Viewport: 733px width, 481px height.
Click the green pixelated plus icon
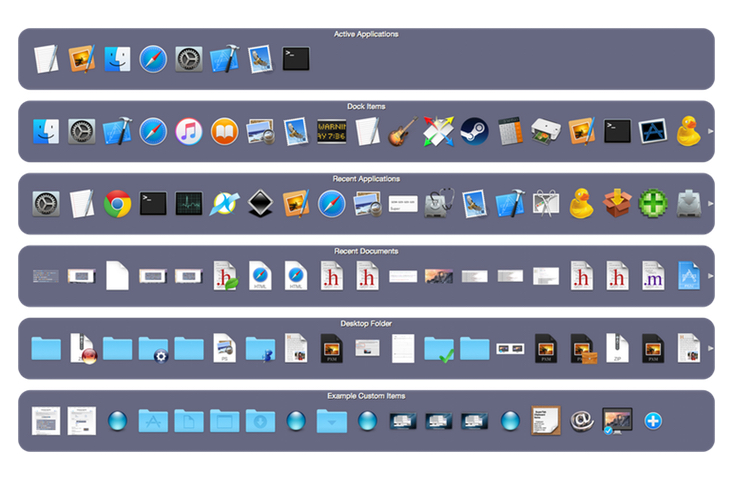click(x=653, y=204)
